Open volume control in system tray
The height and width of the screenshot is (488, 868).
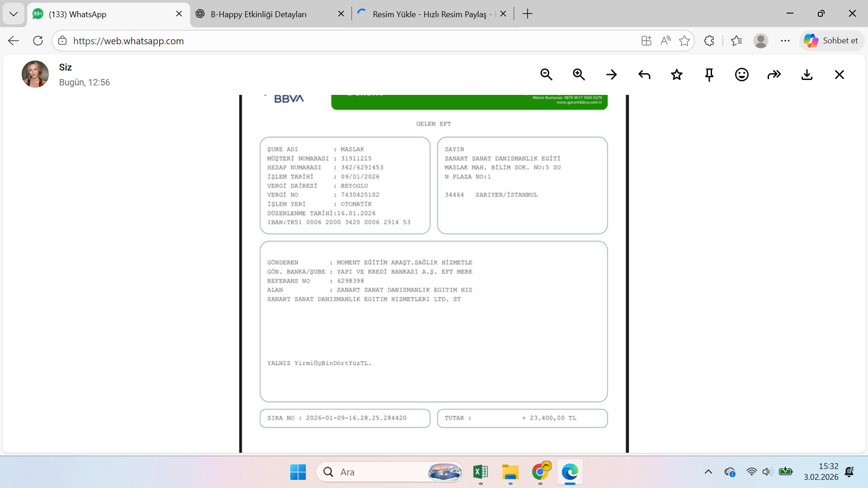point(767,472)
